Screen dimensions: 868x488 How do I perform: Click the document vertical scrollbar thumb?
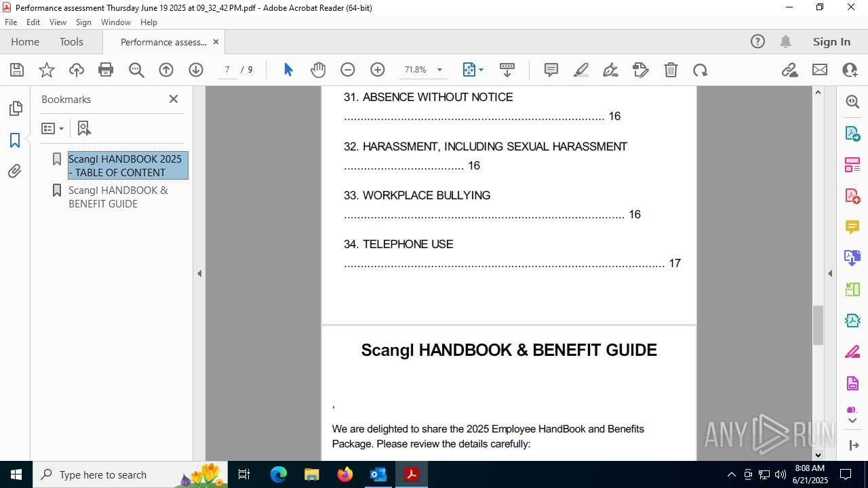818,325
